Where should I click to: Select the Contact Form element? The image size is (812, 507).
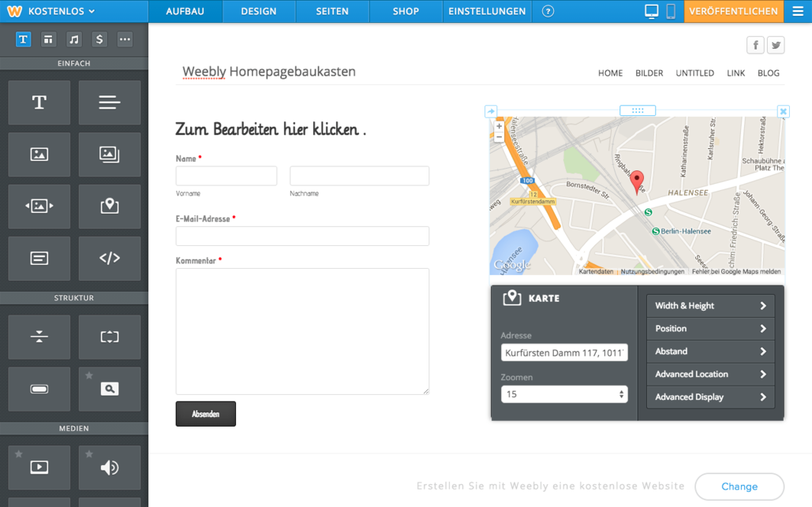(x=39, y=258)
